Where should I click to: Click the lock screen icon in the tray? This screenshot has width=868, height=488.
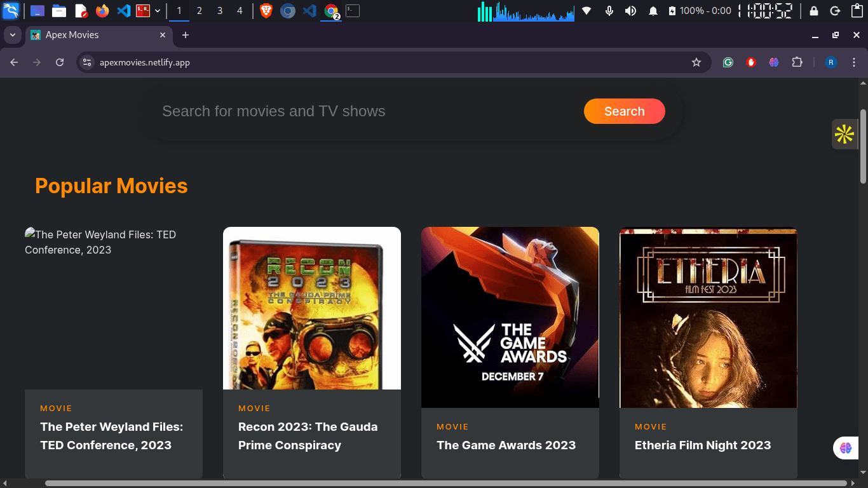814,11
